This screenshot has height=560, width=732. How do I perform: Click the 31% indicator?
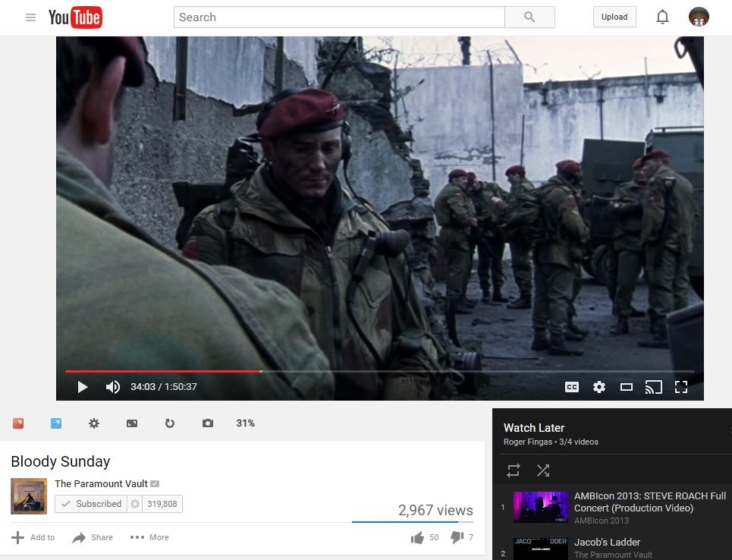pyautogui.click(x=246, y=423)
